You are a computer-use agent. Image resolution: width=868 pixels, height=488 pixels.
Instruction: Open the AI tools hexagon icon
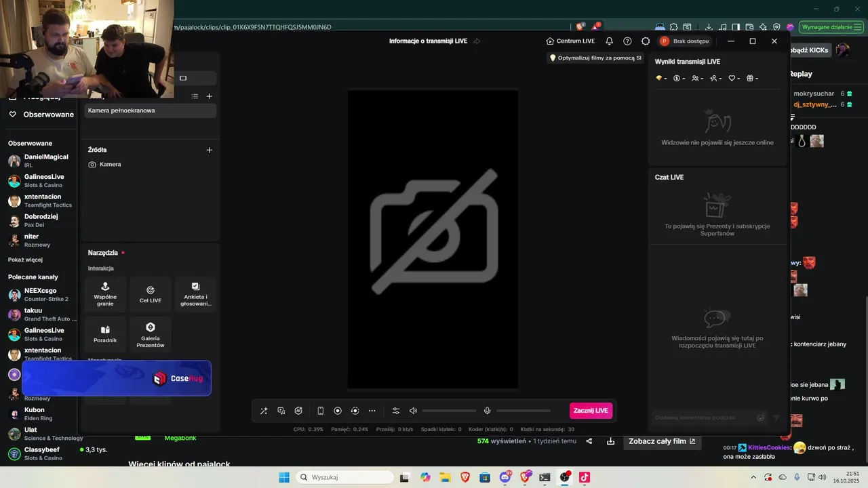pyautogui.click(x=298, y=411)
